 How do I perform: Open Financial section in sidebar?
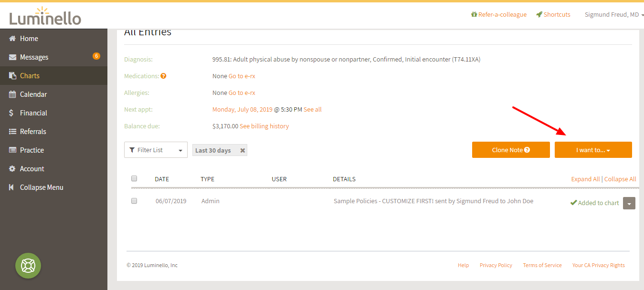click(53, 113)
